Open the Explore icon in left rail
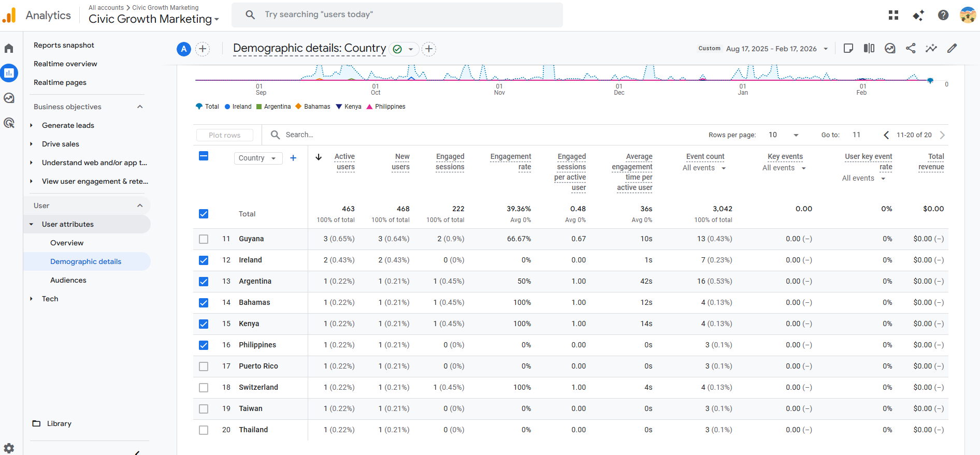This screenshot has width=980, height=455. click(x=9, y=98)
